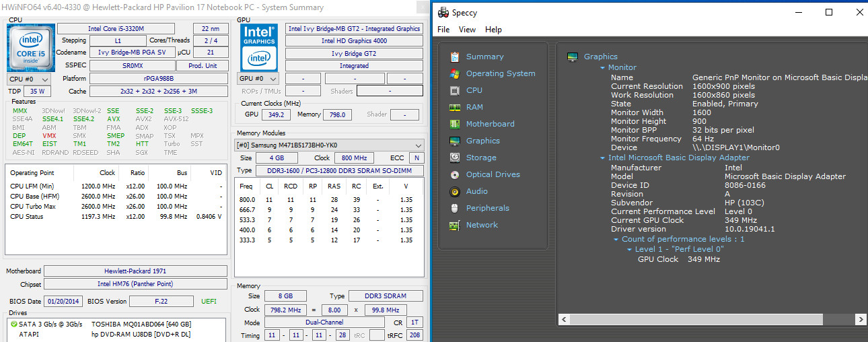The height and width of the screenshot is (342, 868).
Task: Collapse Level 1 Perf Level 0 node
Action: coord(630,249)
